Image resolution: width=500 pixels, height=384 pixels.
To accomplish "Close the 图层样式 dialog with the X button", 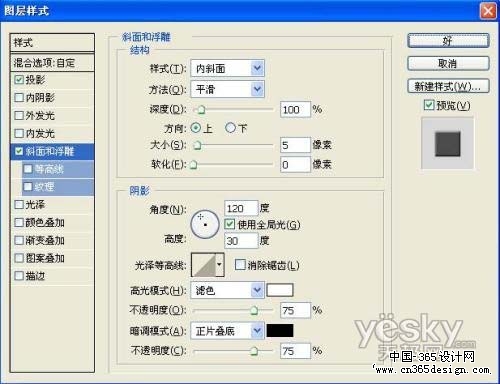I will (488, 11).
